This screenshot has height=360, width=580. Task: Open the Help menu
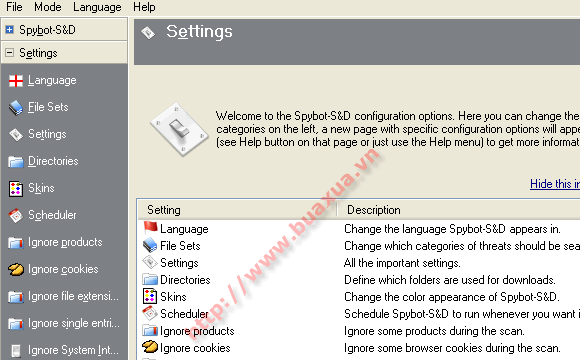(x=144, y=7)
